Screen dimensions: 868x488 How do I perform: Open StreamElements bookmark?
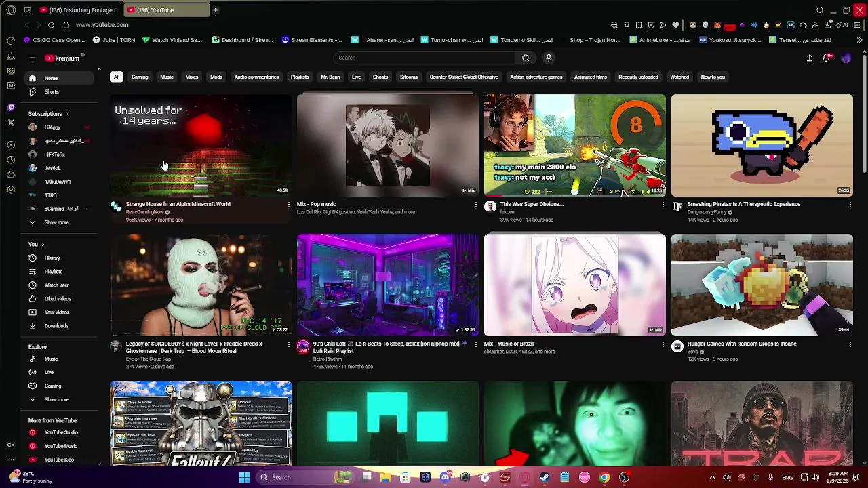click(x=311, y=40)
